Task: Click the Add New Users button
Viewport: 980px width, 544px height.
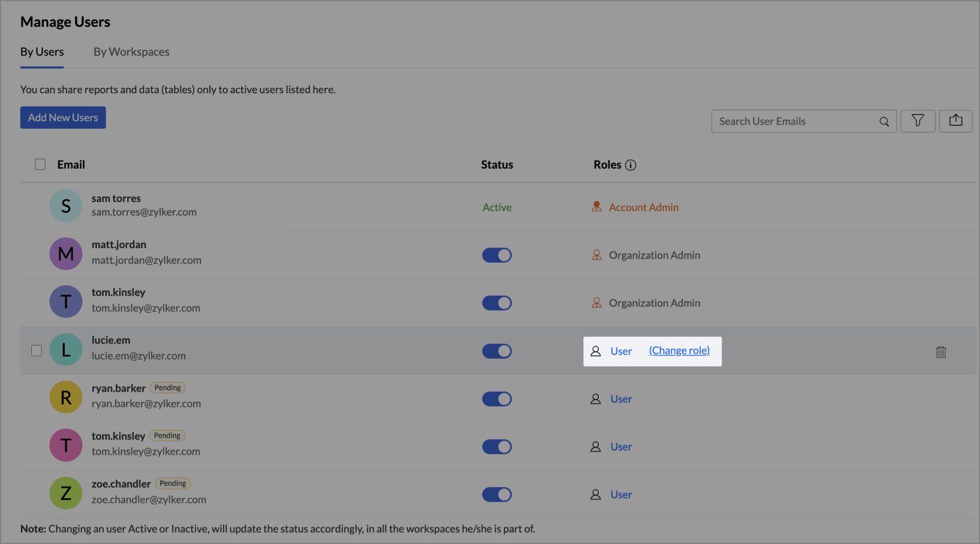Action: coord(63,117)
